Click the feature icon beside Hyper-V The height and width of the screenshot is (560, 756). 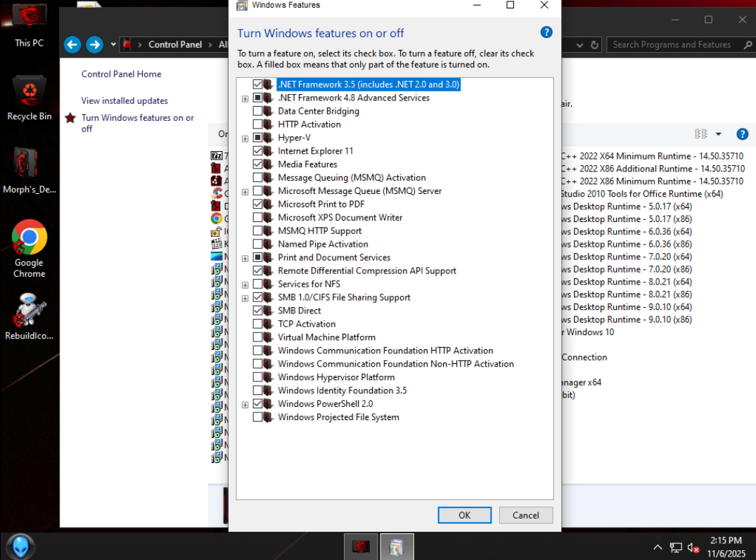point(269,138)
